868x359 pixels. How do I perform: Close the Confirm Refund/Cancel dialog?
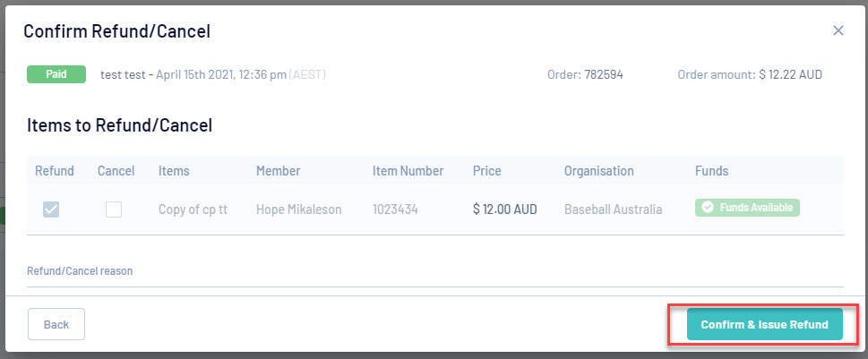point(838,30)
